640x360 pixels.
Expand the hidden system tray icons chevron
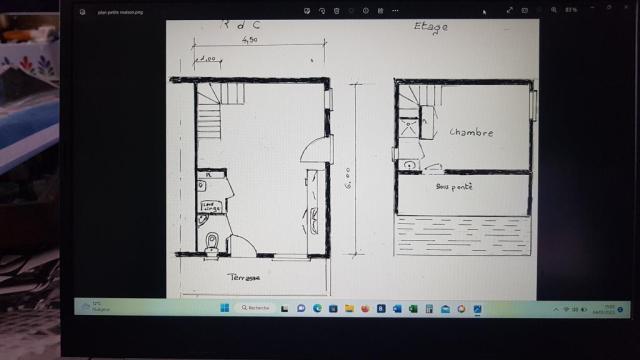tap(556, 310)
